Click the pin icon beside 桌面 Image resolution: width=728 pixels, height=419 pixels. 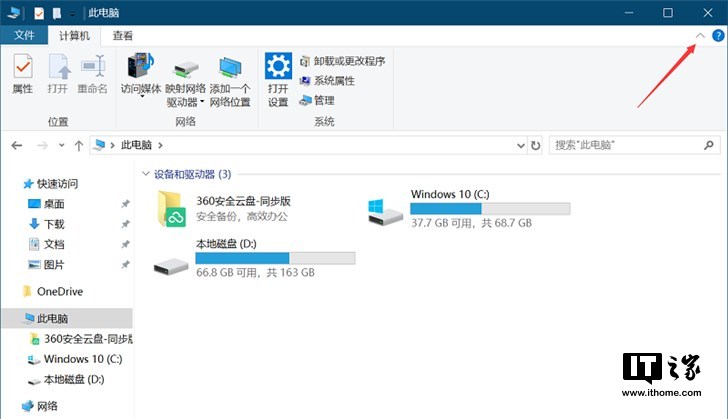125,204
